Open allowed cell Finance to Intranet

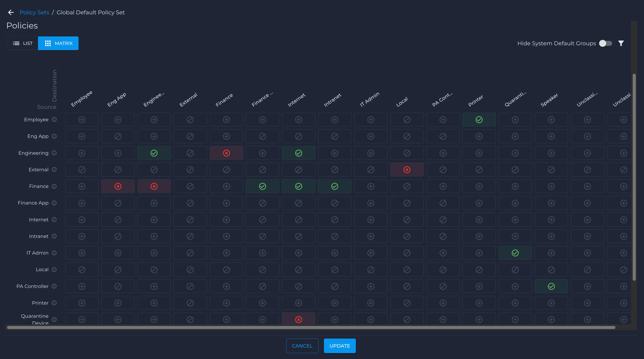(x=334, y=186)
